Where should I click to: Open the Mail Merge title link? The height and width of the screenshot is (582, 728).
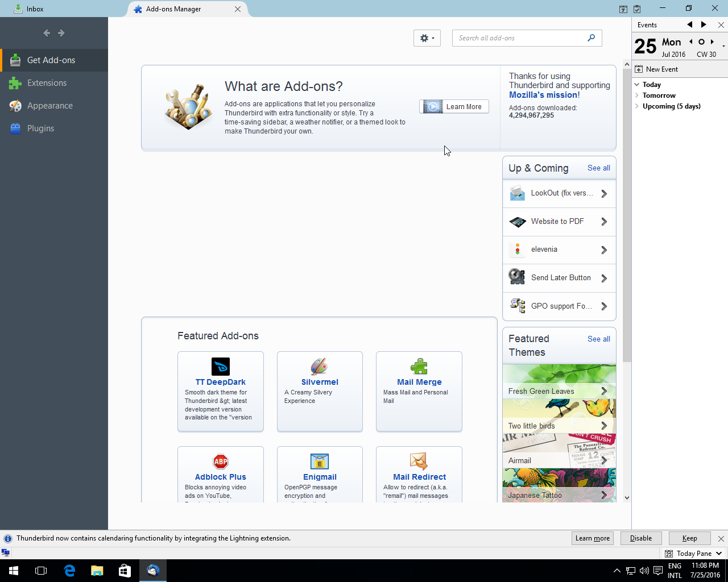coord(419,383)
